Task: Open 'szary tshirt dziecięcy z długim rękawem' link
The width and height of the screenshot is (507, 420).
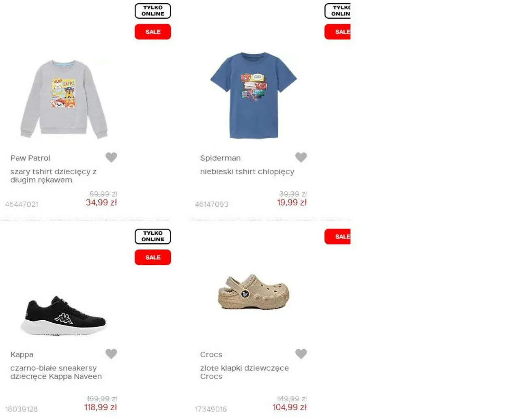Action: (54, 176)
